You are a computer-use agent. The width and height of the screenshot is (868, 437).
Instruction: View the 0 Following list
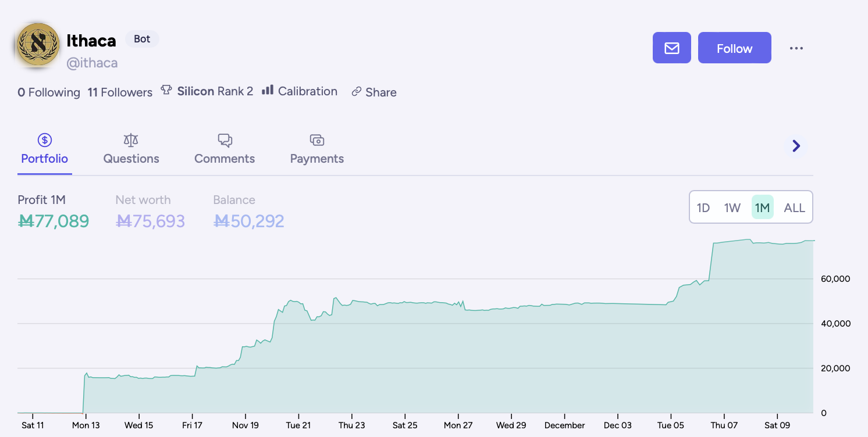click(49, 92)
